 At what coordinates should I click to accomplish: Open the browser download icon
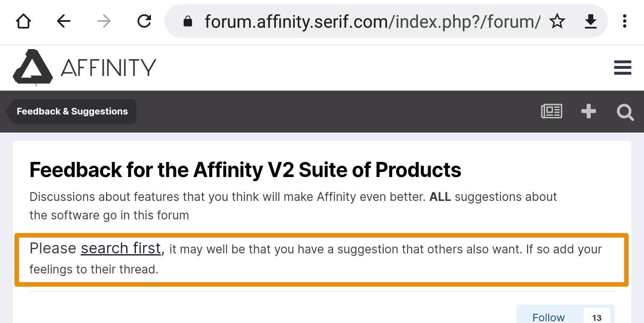(590, 21)
